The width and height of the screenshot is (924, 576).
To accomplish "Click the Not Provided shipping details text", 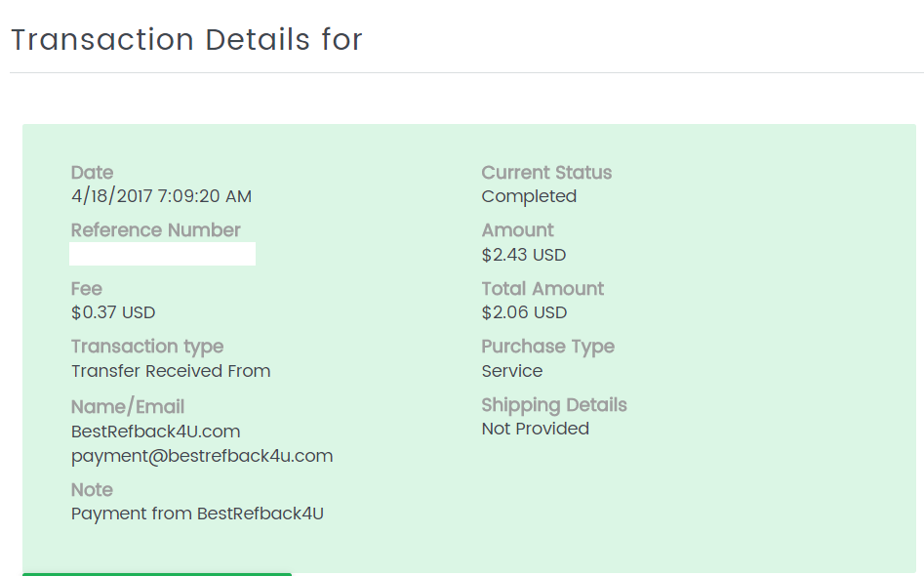I will (535, 429).
